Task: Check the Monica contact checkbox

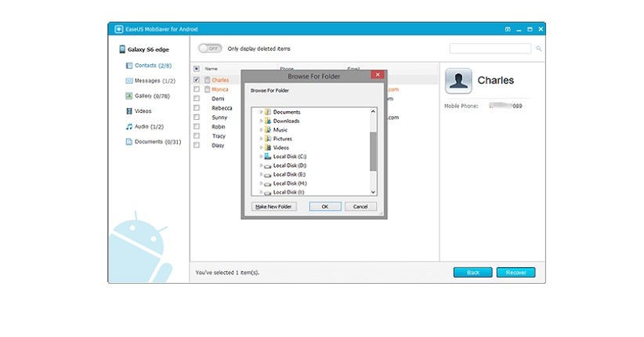Action: point(197,89)
